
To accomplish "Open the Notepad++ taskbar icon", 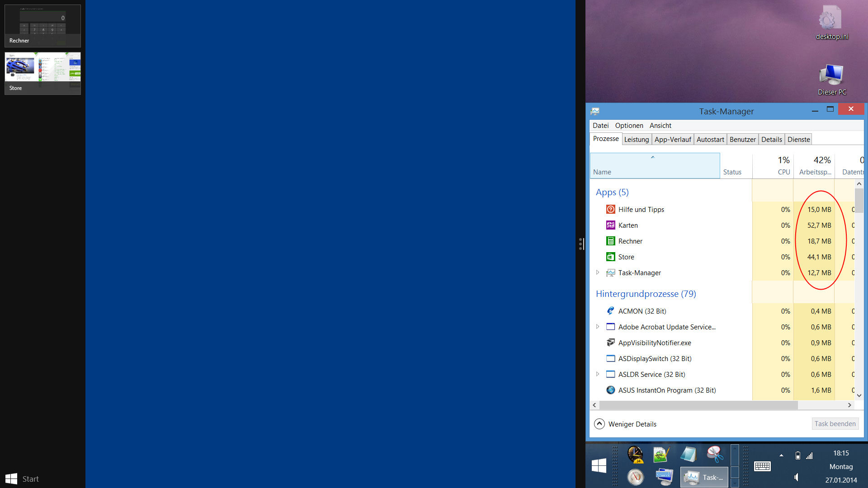I will pos(661,454).
